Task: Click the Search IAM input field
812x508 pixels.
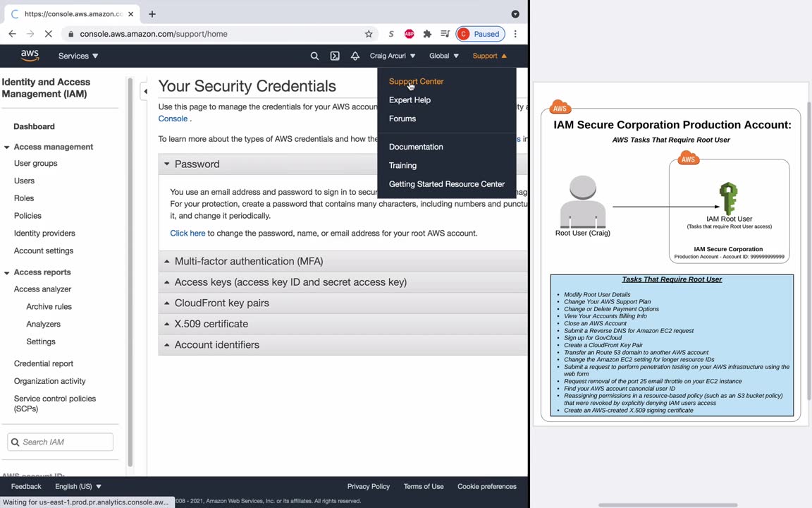Action: [x=60, y=442]
